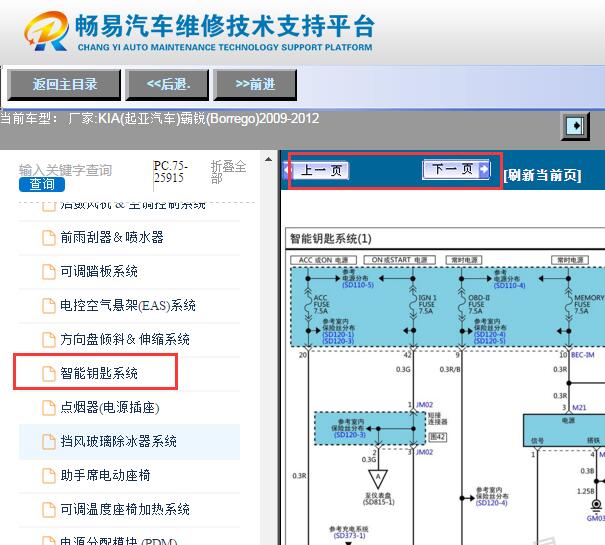Click the tree panel scroll-up arrow
Viewport: 605px width, 545px height.
coord(268,159)
